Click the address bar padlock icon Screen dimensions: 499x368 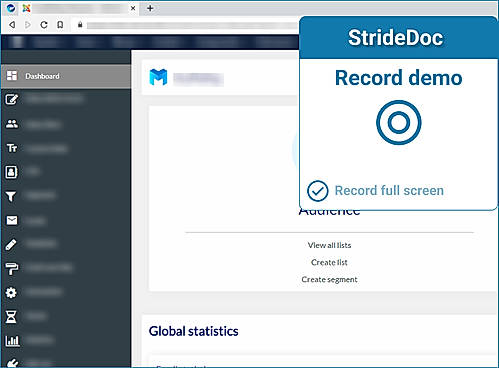click(x=80, y=25)
